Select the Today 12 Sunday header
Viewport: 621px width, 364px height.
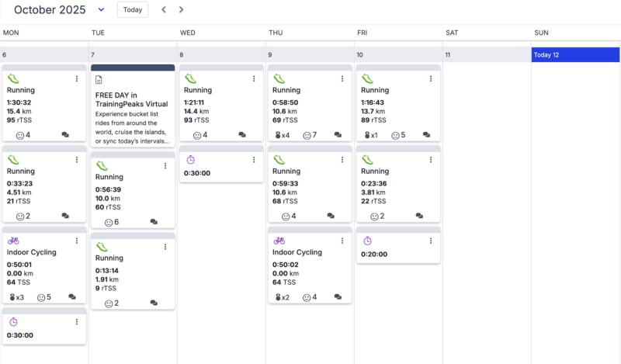pos(575,55)
